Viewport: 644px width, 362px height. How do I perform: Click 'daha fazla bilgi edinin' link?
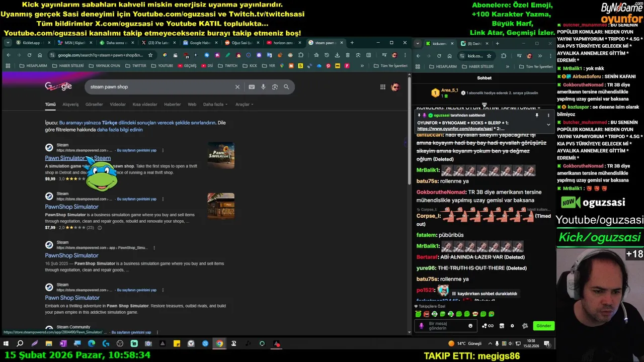(x=119, y=130)
